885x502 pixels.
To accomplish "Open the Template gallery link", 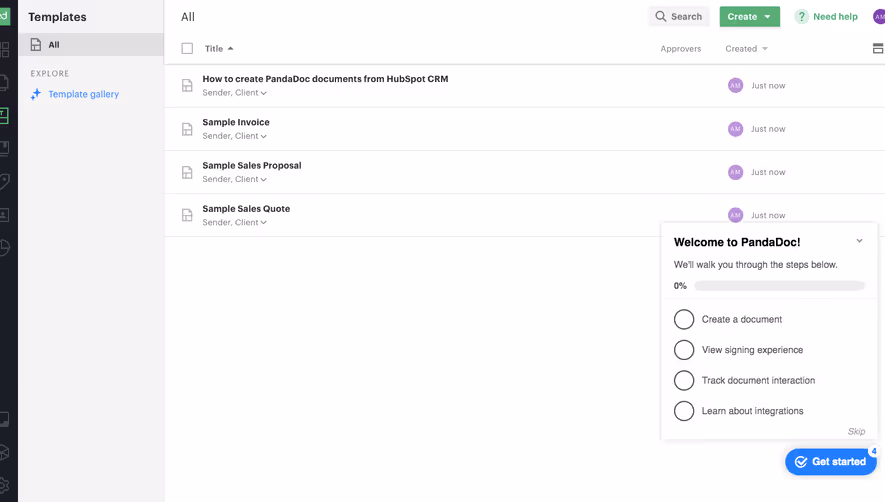I will pos(84,94).
